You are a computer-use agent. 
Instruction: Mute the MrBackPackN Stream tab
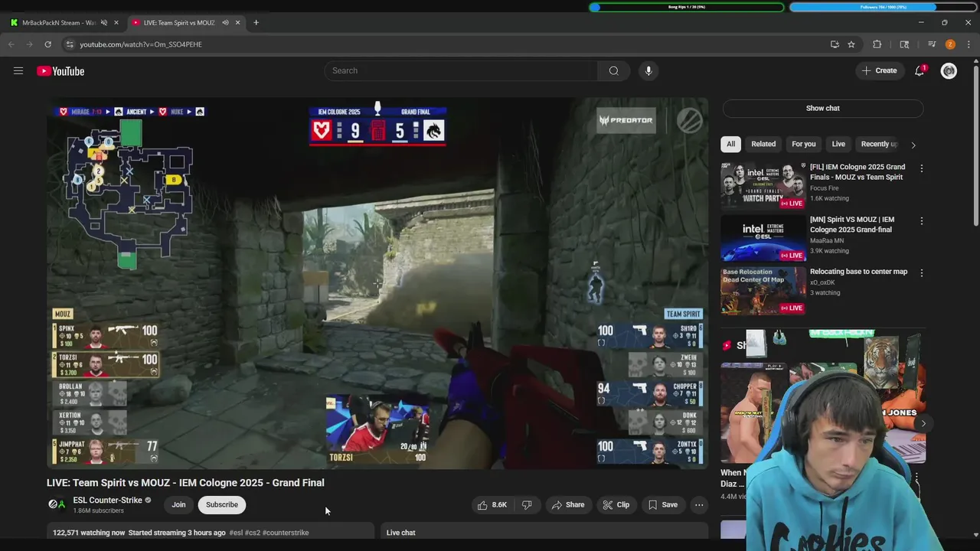(103, 22)
